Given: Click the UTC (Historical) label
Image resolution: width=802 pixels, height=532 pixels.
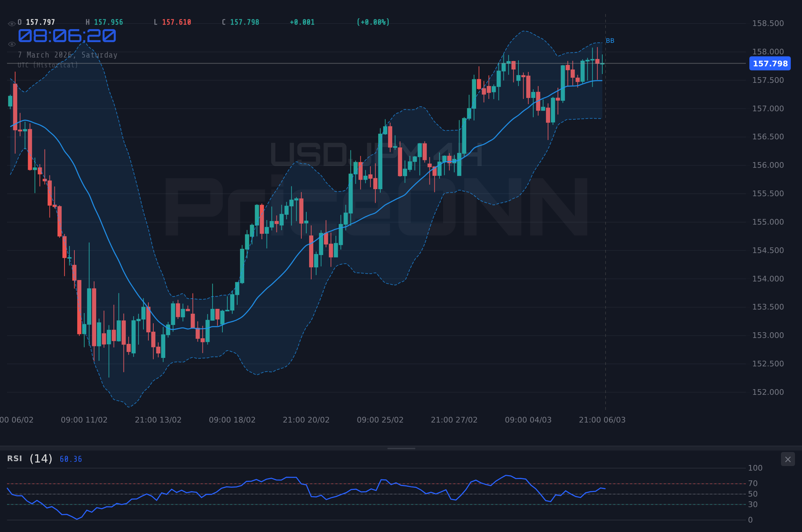Looking at the screenshot, I should tap(48, 65).
